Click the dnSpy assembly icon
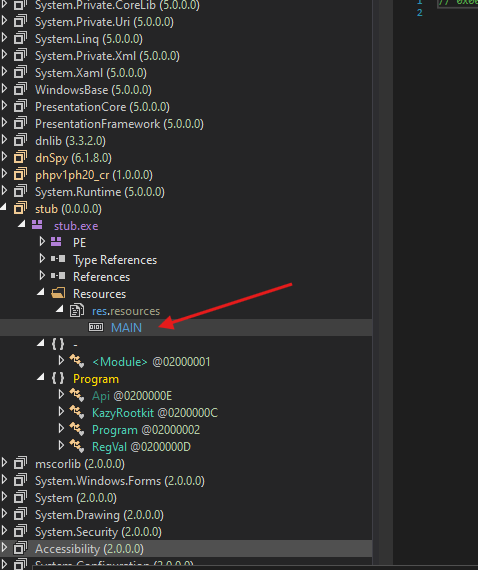The image size is (478, 570). 20,157
